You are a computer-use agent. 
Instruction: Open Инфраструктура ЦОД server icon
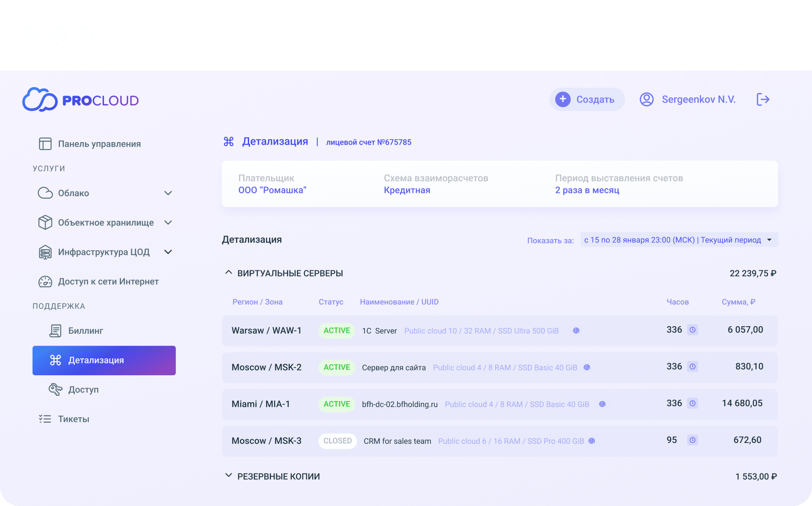(45, 252)
